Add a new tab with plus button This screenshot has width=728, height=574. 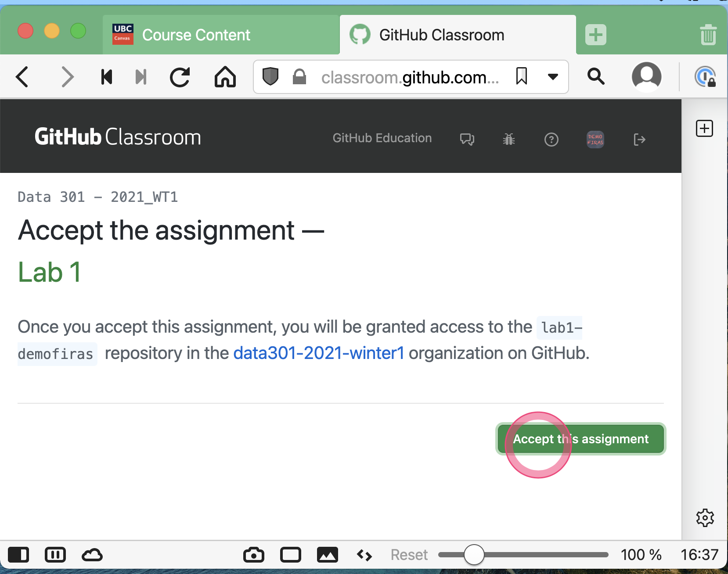click(596, 35)
